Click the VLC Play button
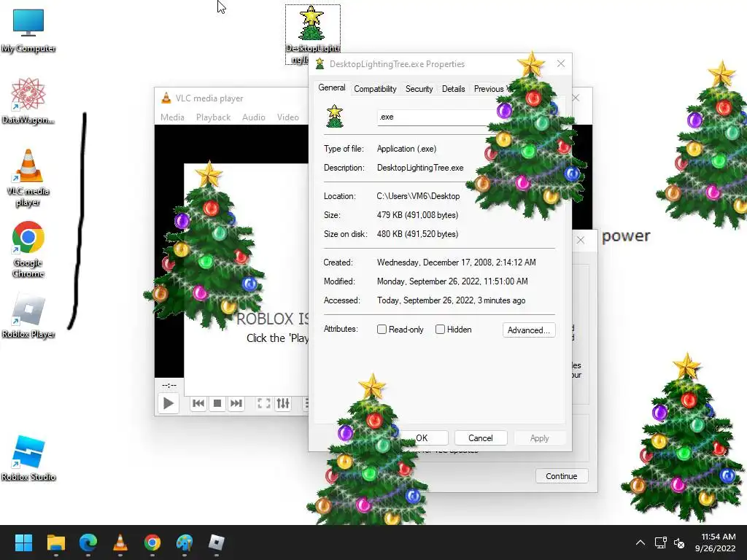Screen dimensions: 747x560 click(x=169, y=403)
